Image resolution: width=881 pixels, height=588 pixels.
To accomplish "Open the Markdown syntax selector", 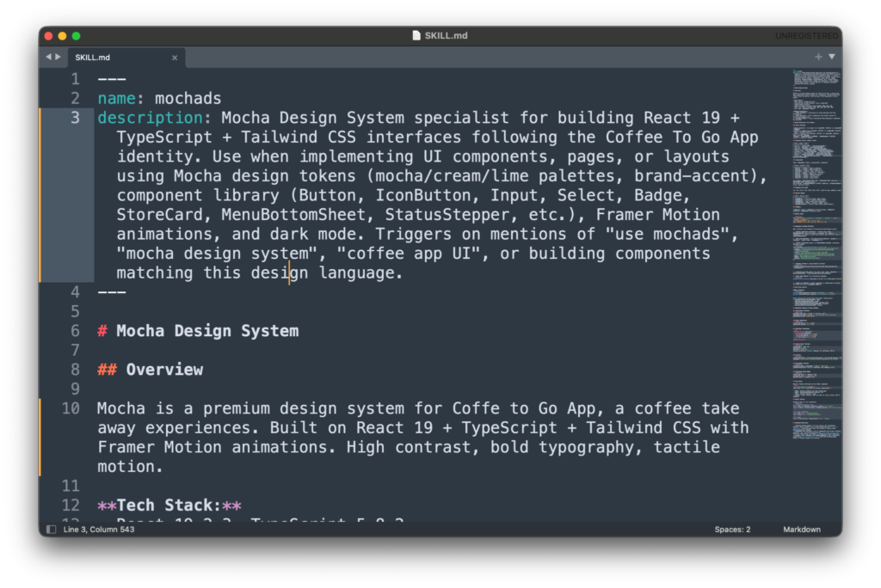I will coord(801,530).
